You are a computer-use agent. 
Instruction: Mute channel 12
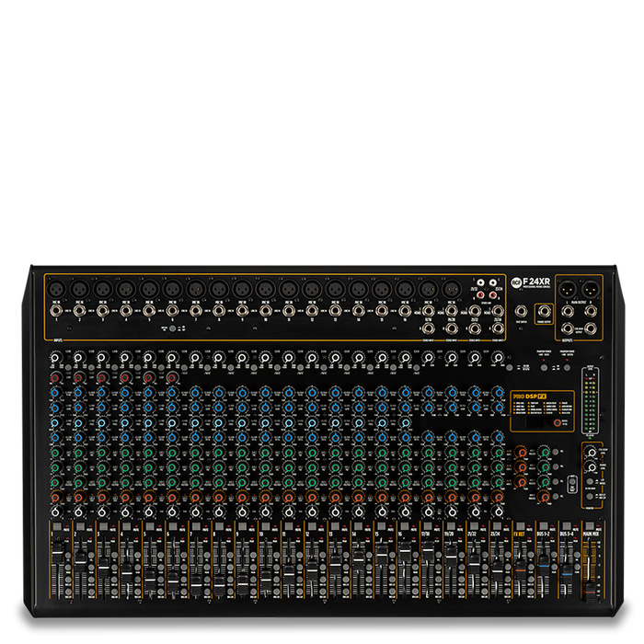(x=312, y=526)
